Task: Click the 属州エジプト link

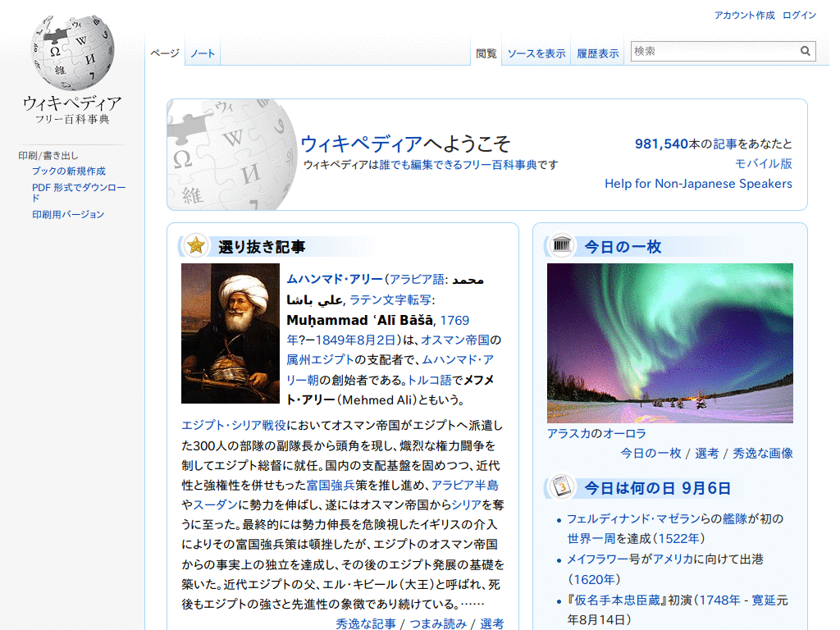Action: pyautogui.click(x=321, y=359)
